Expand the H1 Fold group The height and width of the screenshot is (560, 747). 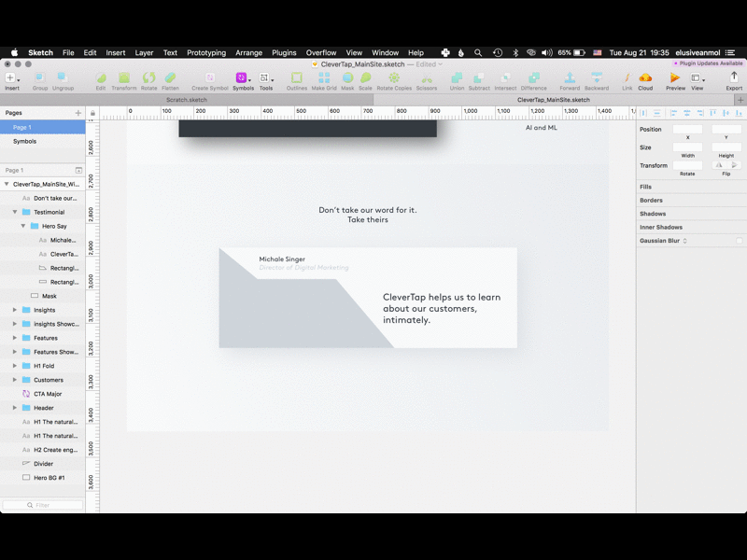coord(15,366)
